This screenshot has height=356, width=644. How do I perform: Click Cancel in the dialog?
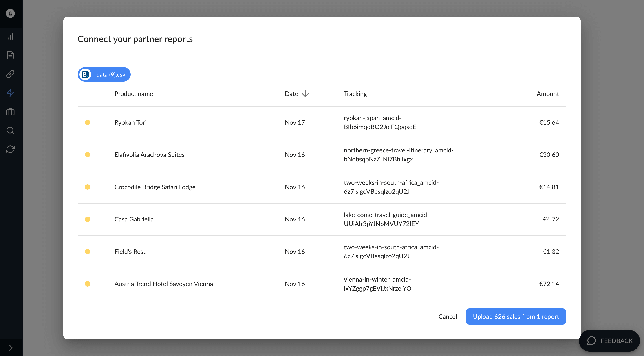pyautogui.click(x=448, y=317)
